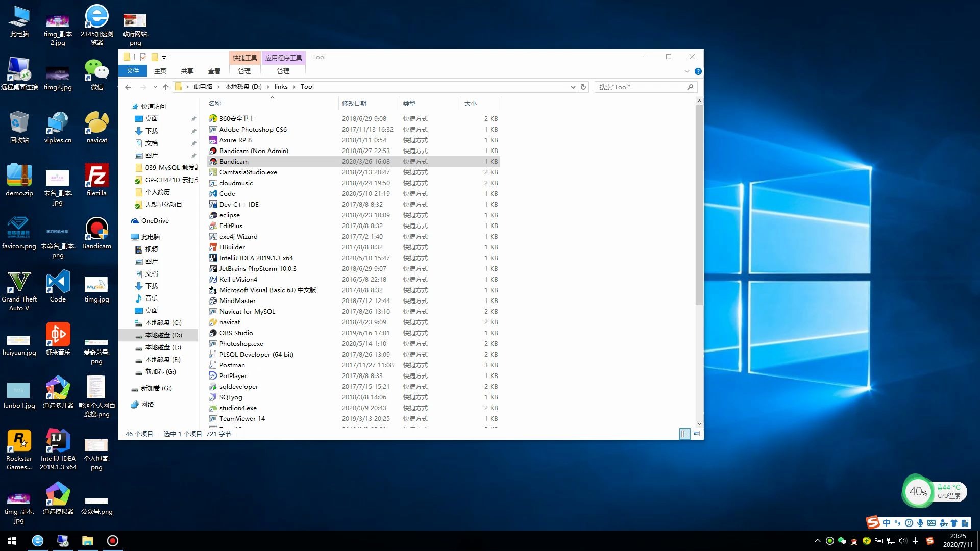Open the quick access toolbar customize dropdown

click(164, 58)
